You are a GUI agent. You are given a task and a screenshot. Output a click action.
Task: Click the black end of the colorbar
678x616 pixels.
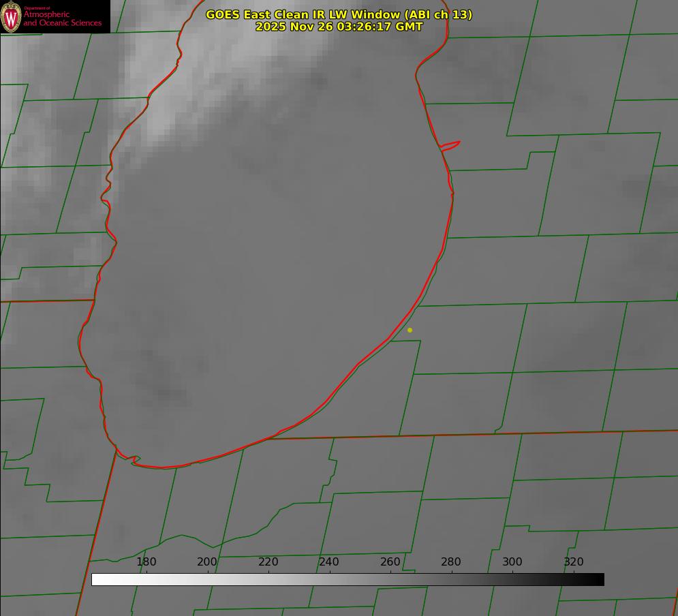(599, 579)
